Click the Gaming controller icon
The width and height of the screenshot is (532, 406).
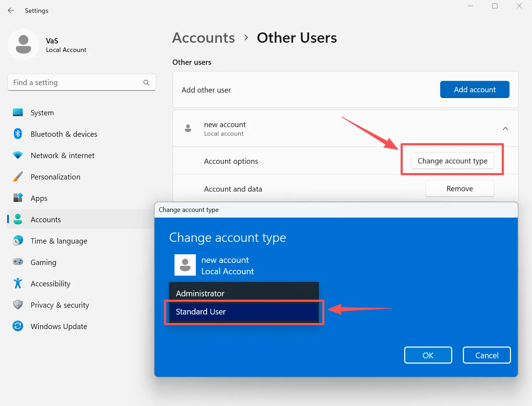[x=18, y=262]
